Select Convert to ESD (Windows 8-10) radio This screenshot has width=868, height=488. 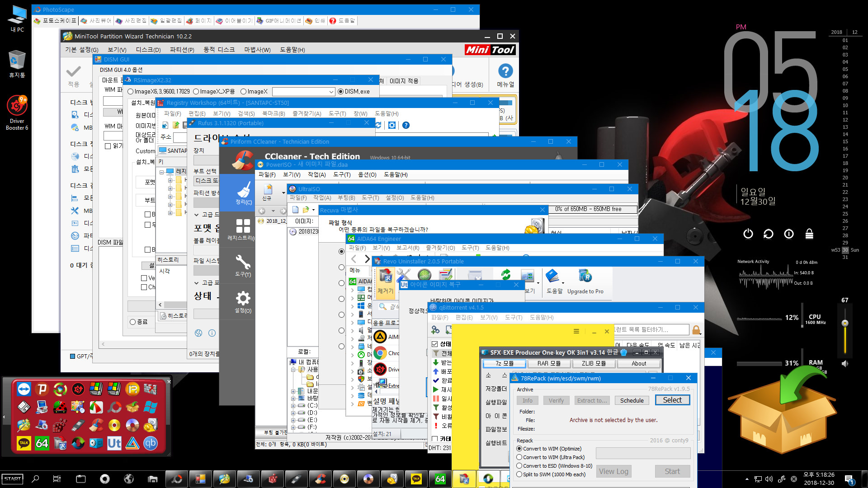519,466
